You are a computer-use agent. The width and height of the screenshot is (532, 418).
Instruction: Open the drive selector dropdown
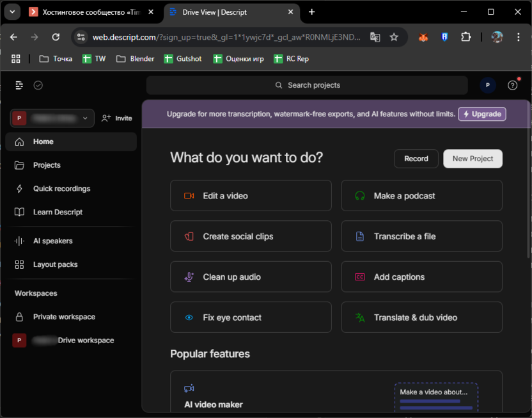pos(52,118)
